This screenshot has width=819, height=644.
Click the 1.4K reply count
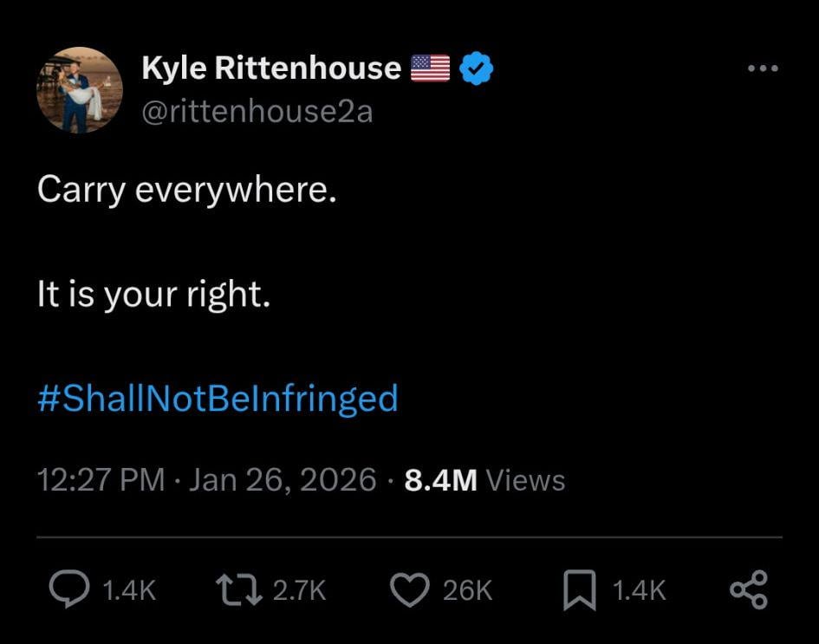click(x=129, y=590)
